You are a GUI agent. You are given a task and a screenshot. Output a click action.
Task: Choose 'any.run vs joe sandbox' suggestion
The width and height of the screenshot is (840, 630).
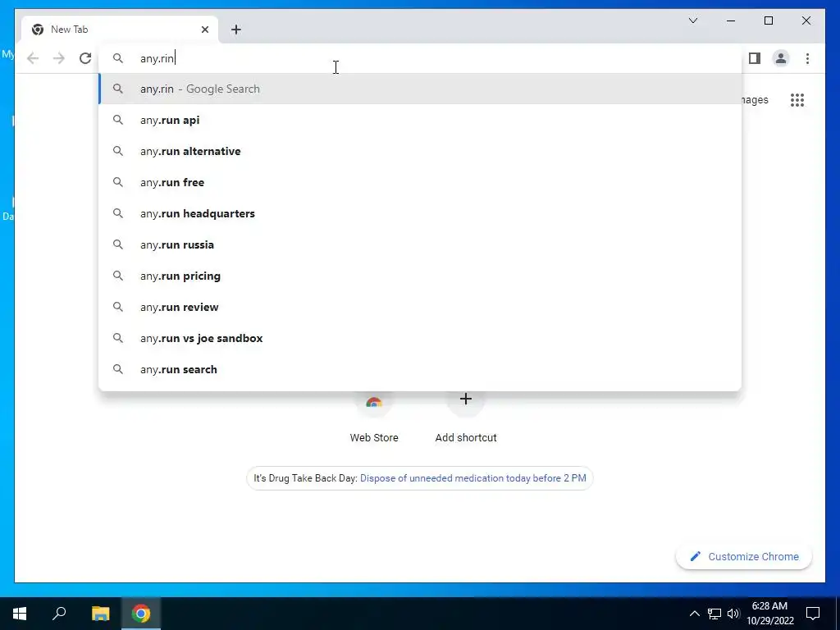click(420, 338)
